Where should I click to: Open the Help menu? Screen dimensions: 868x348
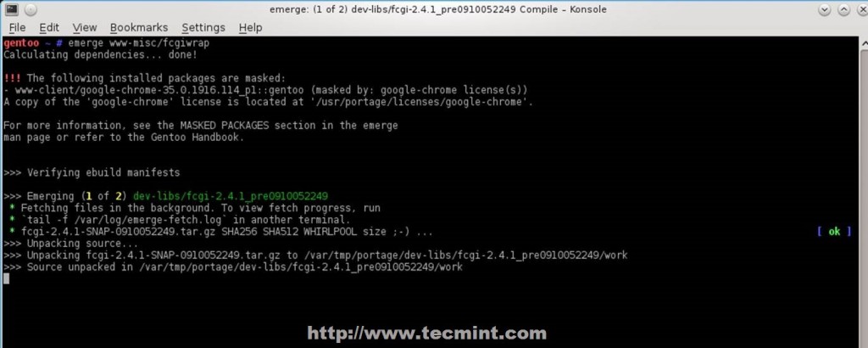click(x=250, y=27)
